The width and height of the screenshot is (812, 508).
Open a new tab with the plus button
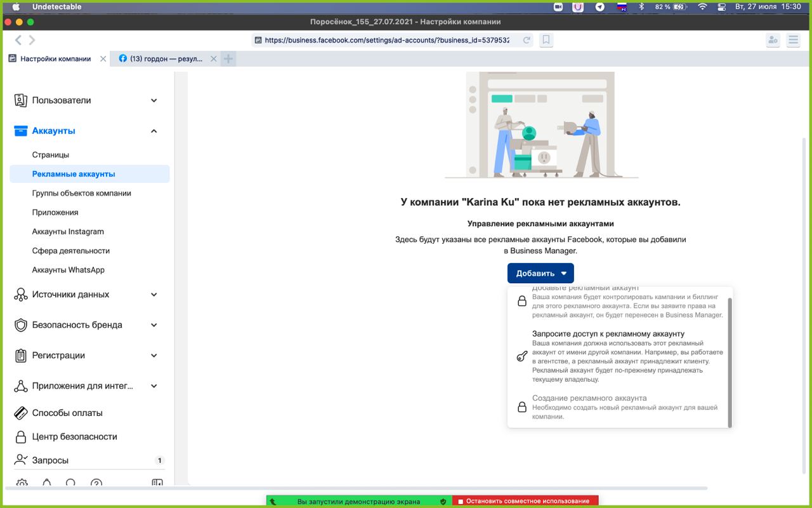click(x=228, y=59)
